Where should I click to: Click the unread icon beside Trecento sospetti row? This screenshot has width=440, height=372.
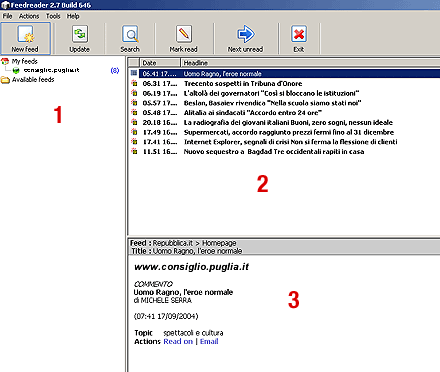pyautogui.click(x=134, y=83)
